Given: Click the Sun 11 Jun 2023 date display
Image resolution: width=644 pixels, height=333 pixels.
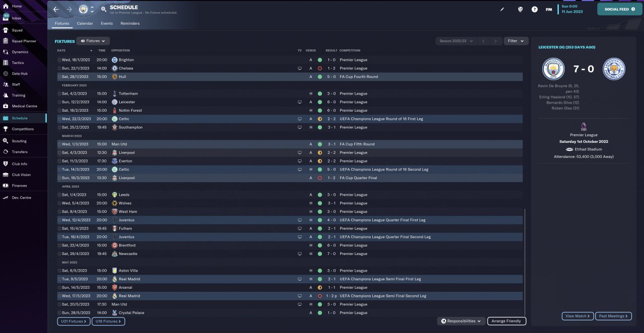Looking at the screenshot, I should click(572, 9).
